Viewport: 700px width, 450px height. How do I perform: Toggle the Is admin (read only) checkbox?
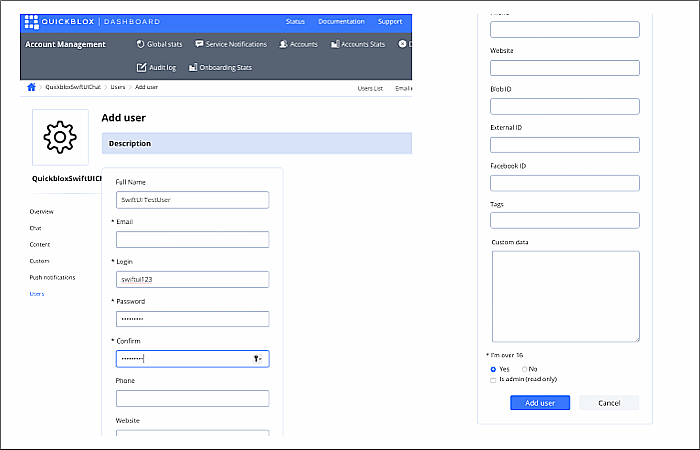pos(493,380)
